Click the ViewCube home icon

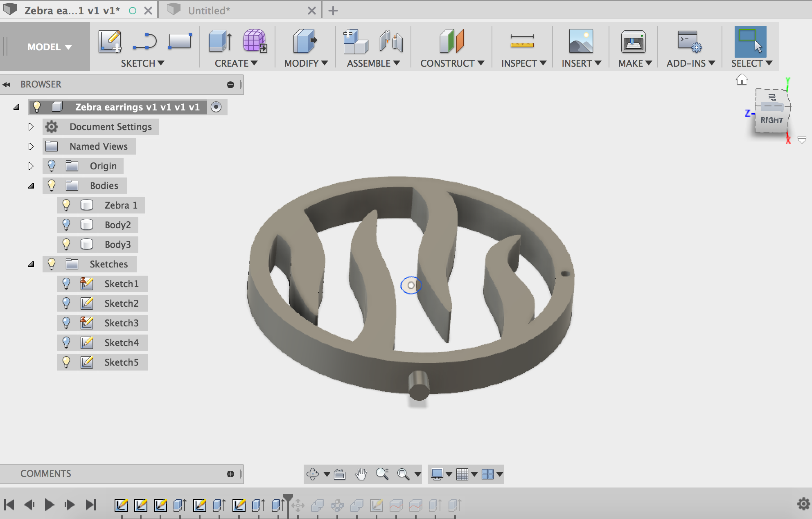tap(741, 80)
